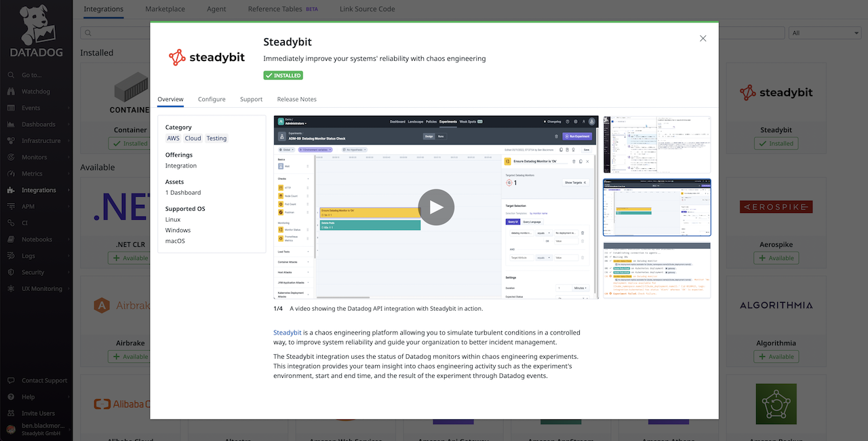The height and width of the screenshot is (441, 868).
Task: Expand the UX Monitoring submenu arrow
Action: (68, 289)
